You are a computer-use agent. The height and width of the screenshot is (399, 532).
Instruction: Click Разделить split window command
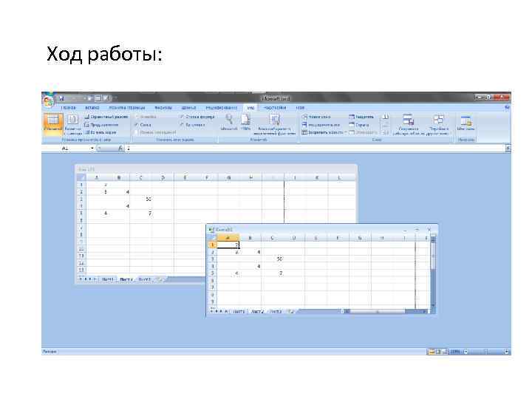(361, 117)
